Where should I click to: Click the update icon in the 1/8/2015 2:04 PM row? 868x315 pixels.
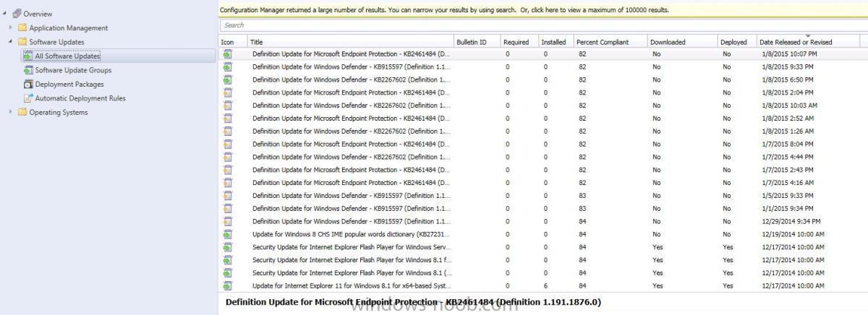pyautogui.click(x=228, y=92)
